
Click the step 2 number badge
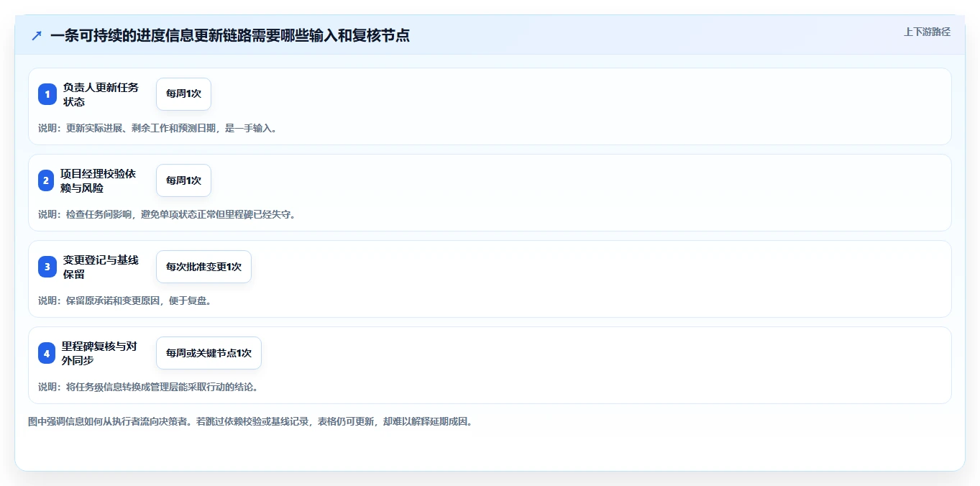(46, 180)
